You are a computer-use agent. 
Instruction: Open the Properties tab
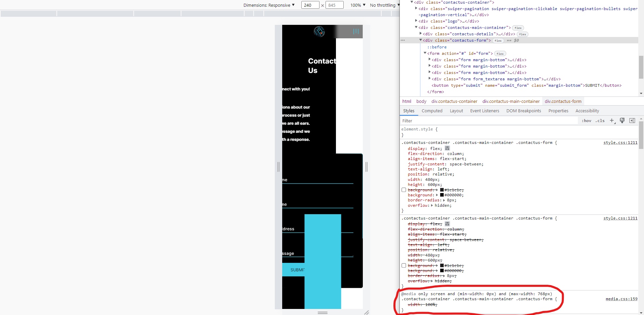click(558, 111)
